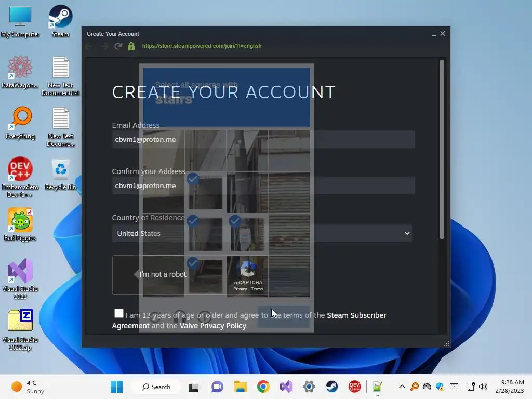This screenshot has width=532, height=399.
Task: Click the back arrow in Steam browser
Action: point(89,46)
